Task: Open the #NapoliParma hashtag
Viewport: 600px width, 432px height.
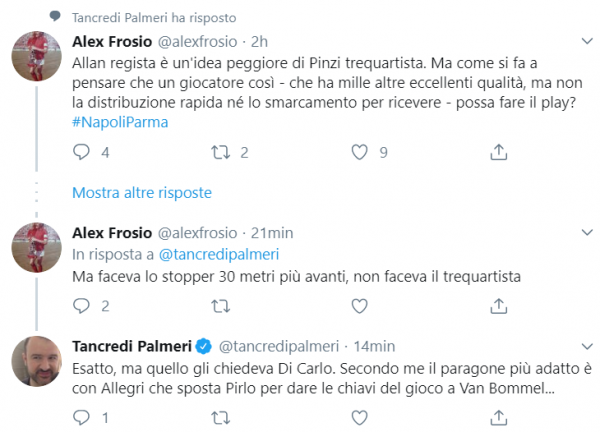Action: [120, 119]
